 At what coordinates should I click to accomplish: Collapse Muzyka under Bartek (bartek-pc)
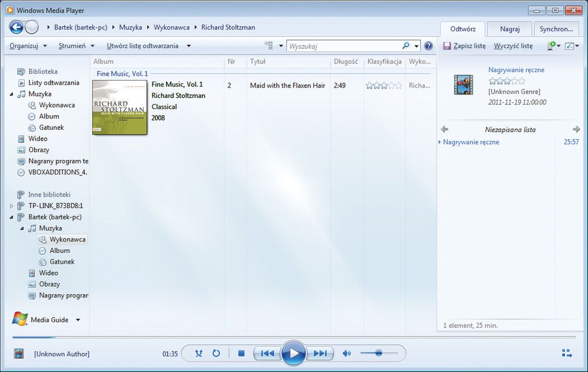click(22, 228)
